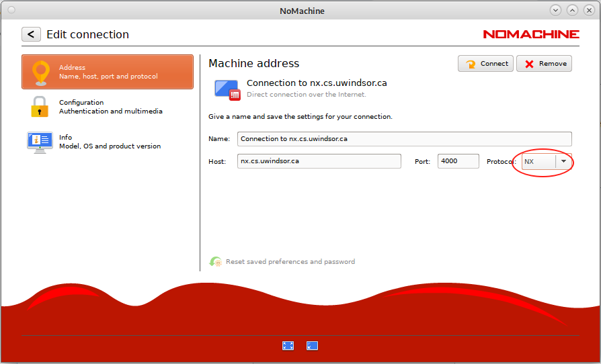
Task: Open the Protocol NX dropdown
Action: tap(547, 162)
